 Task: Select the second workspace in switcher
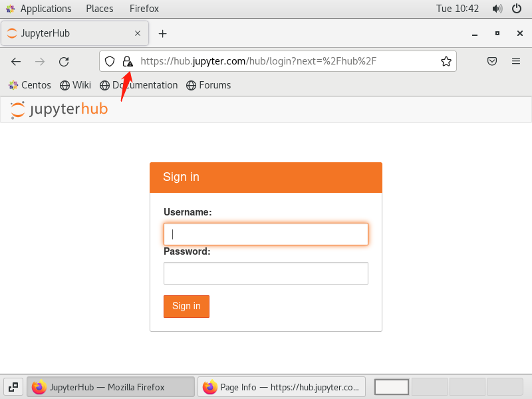[430, 387]
